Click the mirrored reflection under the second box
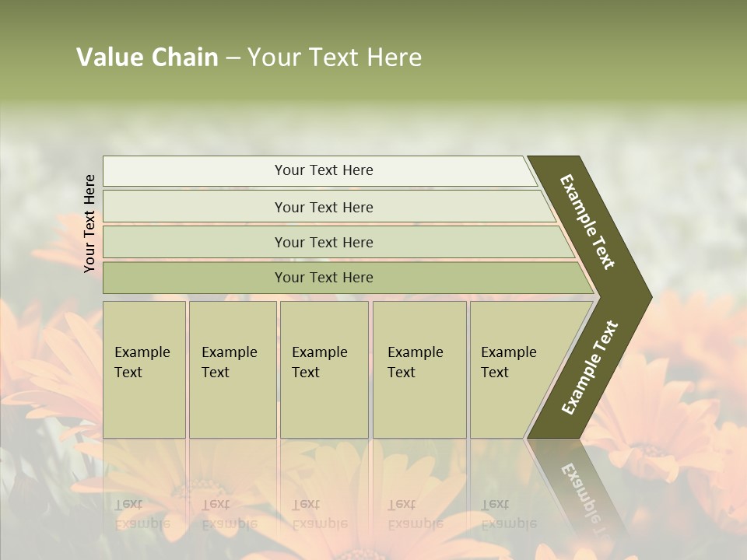The height and width of the screenshot is (560, 747). tap(230, 514)
